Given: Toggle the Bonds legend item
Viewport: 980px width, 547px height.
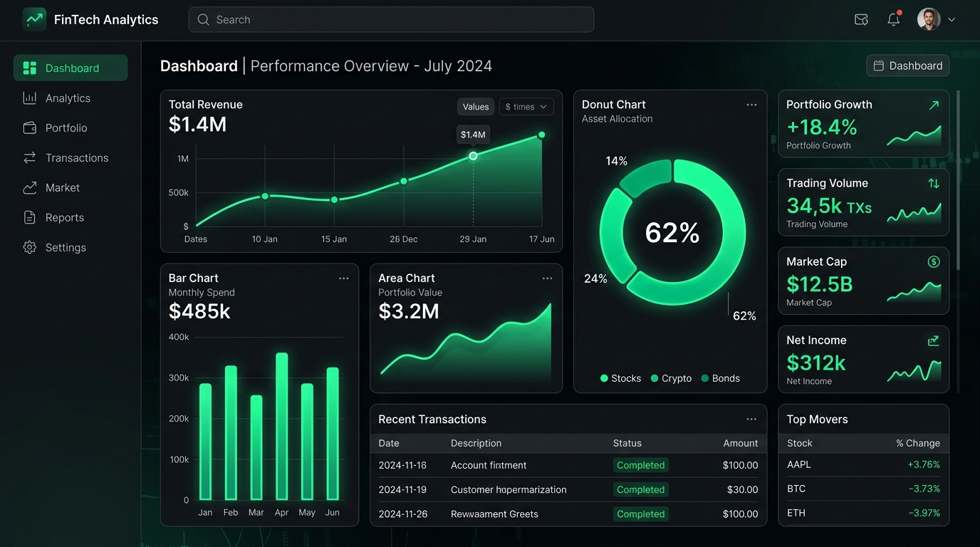Looking at the screenshot, I should [x=721, y=378].
